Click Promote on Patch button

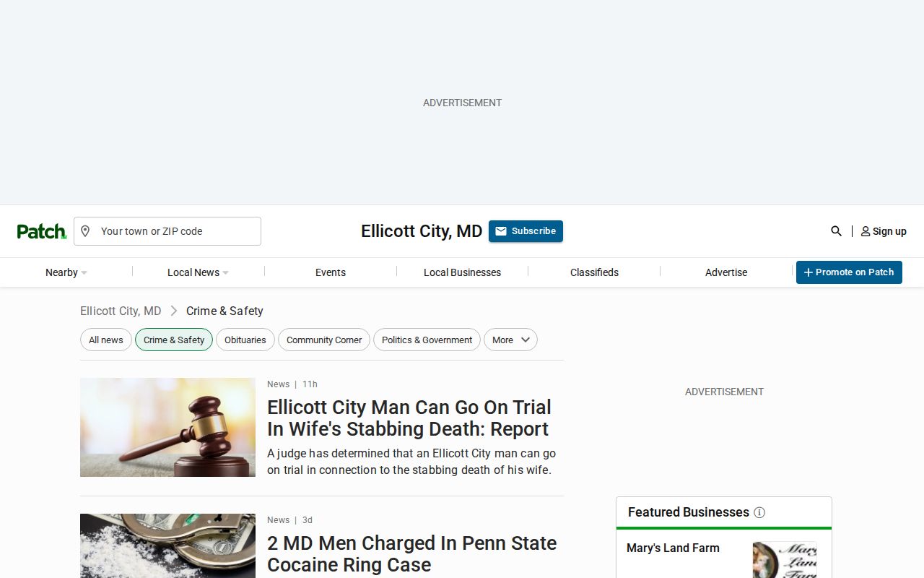pos(849,272)
